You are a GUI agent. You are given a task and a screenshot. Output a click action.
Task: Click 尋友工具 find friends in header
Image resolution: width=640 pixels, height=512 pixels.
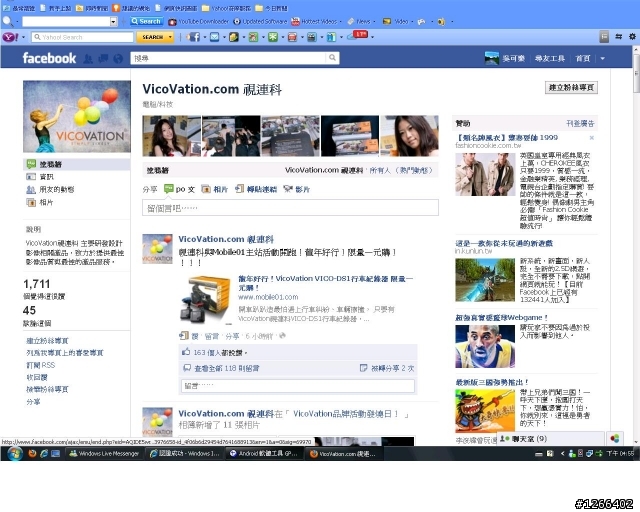click(x=550, y=58)
